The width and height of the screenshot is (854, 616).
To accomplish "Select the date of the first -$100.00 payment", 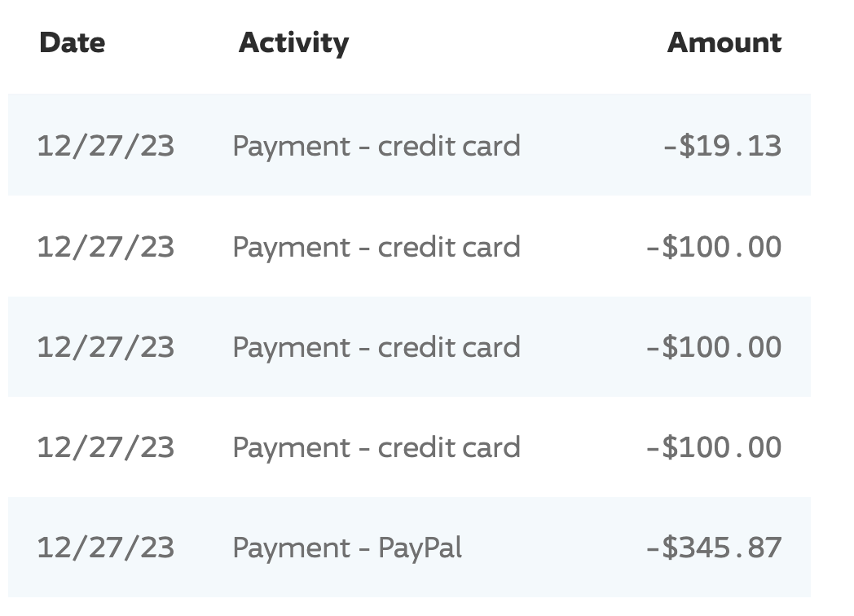I will (x=106, y=247).
